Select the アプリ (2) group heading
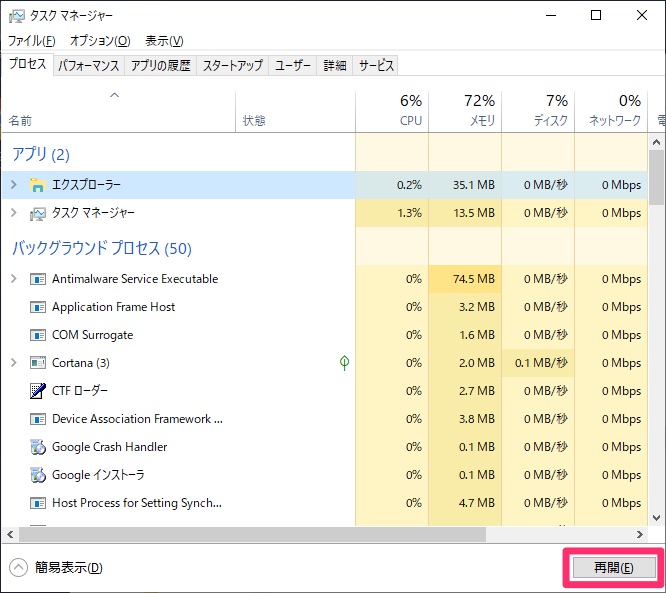This screenshot has width=666, height=593. (41, 154)
